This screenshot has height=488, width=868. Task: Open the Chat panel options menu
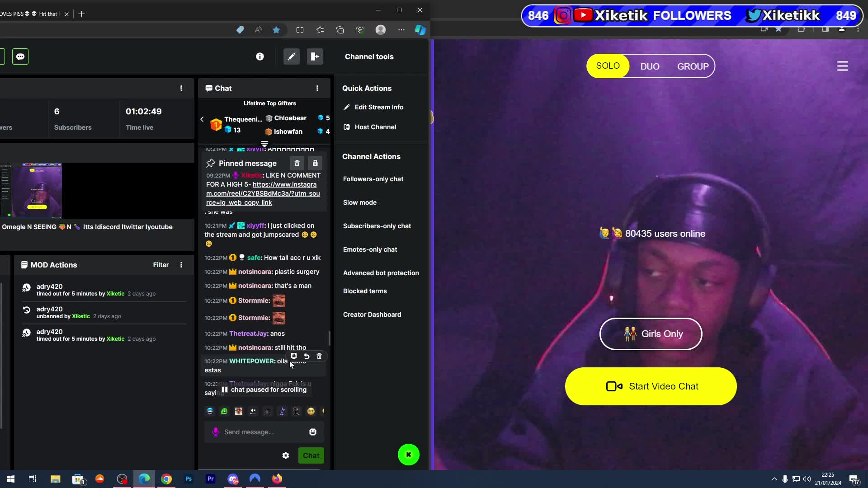318,88
